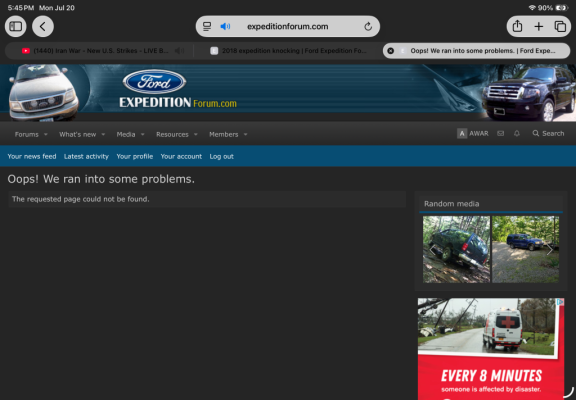The width and height of the screenshot is (576, 400).
Task: Mute audio via address bar speaker icon
Action: pos(225,26)
